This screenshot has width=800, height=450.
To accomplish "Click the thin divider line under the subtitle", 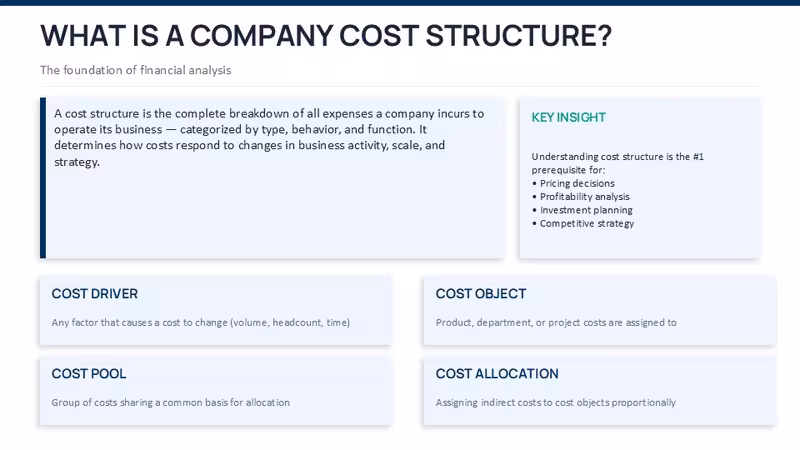I will [401, 86].
